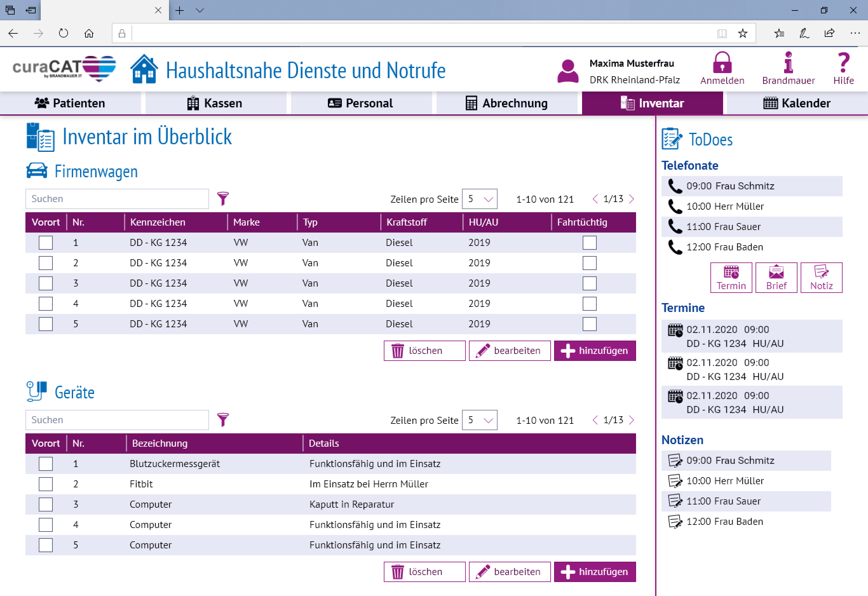Click Geräte hinzufügen button

click(595, 572)
